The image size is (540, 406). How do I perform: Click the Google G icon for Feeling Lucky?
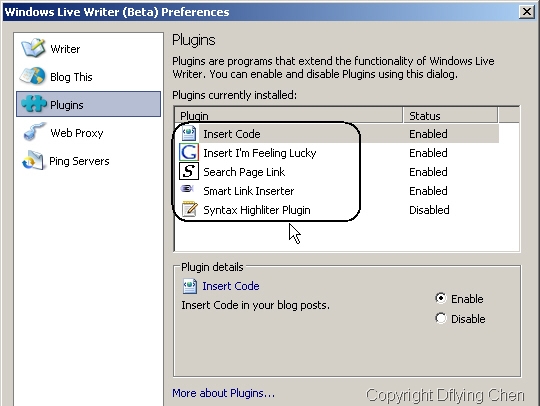[x=189, y=152]
